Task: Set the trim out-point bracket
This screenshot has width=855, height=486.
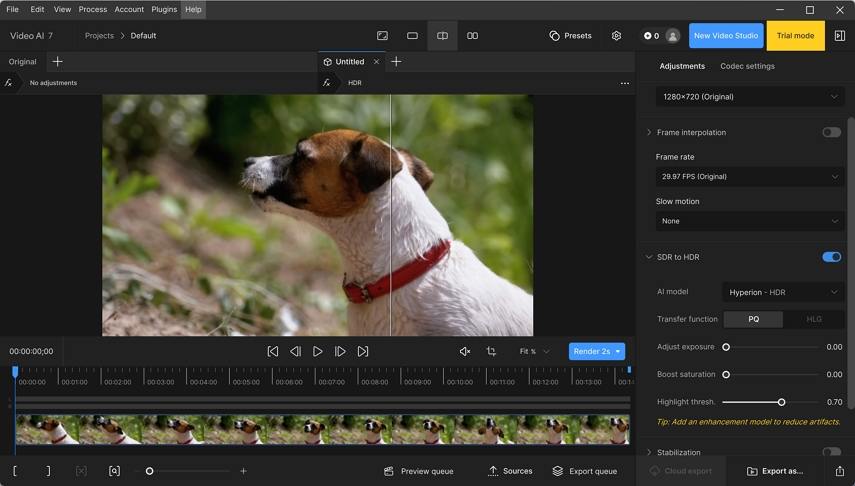Action: (x=48, y=471)
